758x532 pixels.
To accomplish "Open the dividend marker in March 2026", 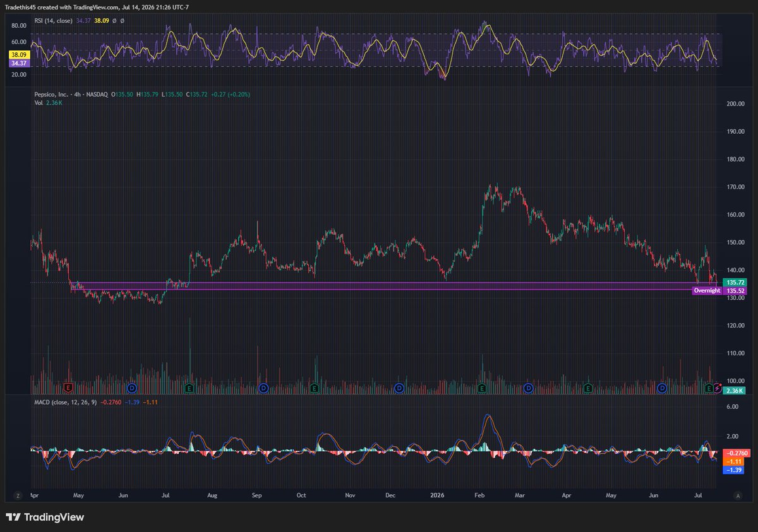I will point(528,387).
